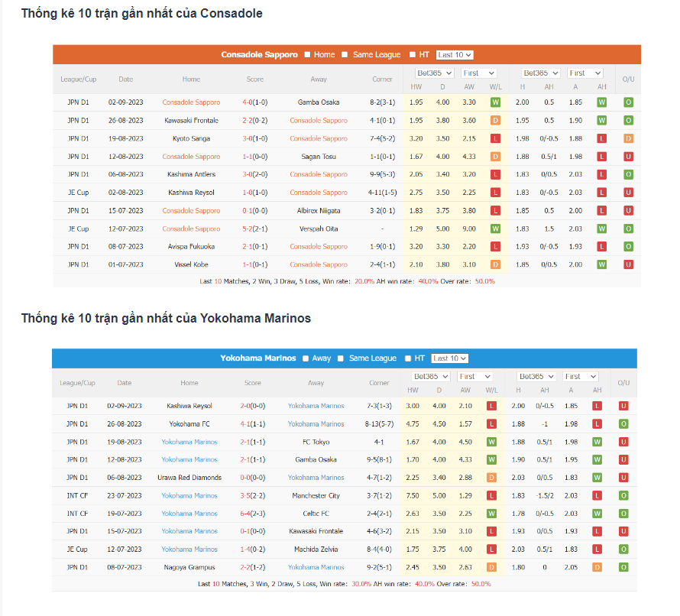The width and height of the screenshot is (680, 616).
Task: Expand the Last 10 dropdown in Yokohama header
Action: click(x=449, y=358)
